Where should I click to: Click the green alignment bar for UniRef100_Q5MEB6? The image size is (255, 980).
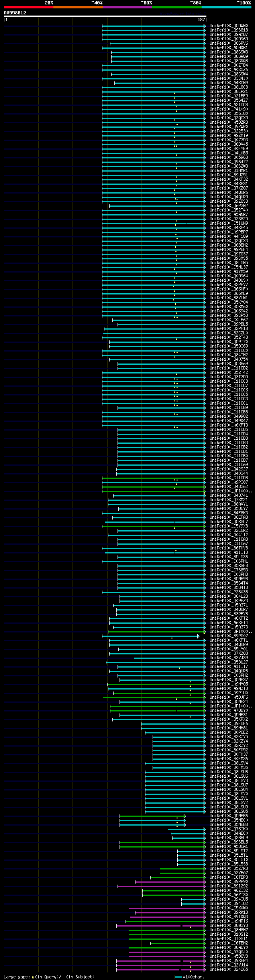point(152,816)
